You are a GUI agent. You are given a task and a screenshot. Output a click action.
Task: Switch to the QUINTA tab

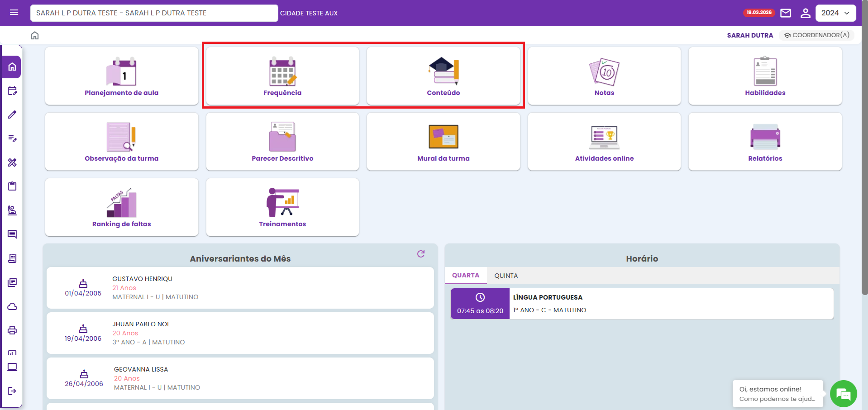pos(506,276)
